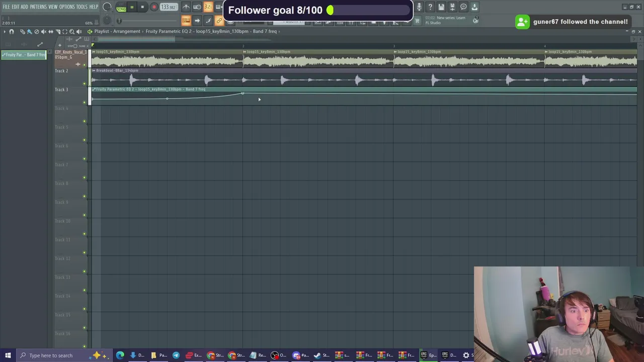The width and height of the screenshot is (644, 362).
Task: Click save new version icon
Action: [452, 7]
